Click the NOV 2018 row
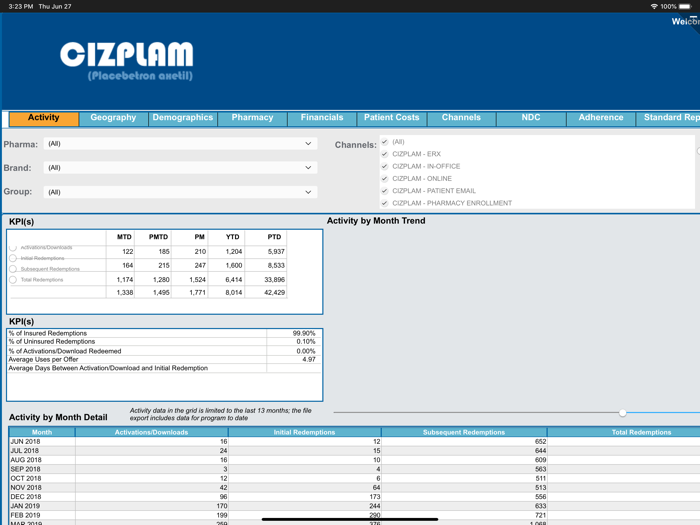The width and height of the screenshot is (700, 525). (354, 488)
